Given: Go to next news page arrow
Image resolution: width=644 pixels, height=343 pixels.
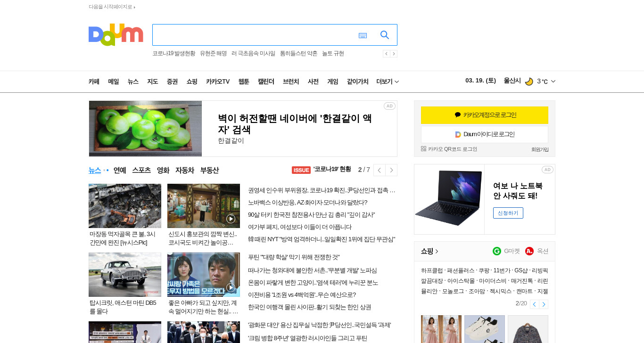Looking at the screenshot, I should 391,170.
